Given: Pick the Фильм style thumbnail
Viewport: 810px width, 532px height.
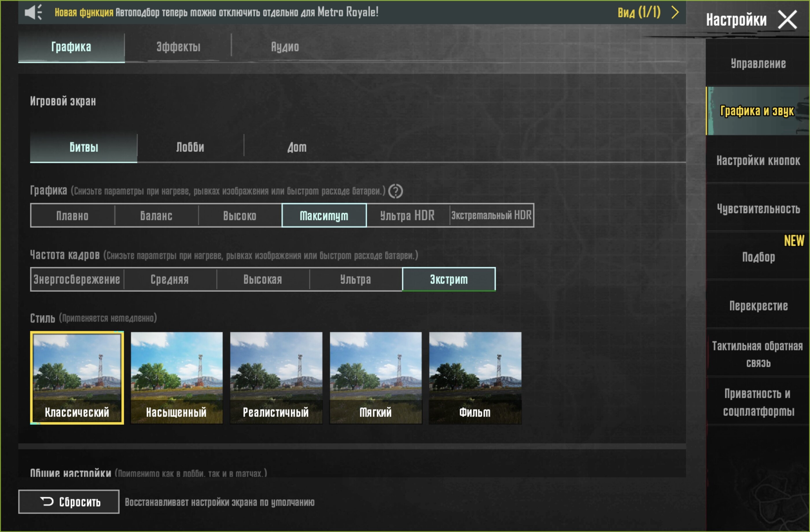Looking at the screenshot, I should point(475,378).
